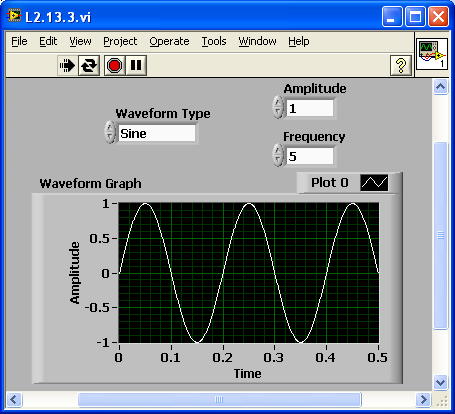This screenshot has height=414, width=455.
Task: Open the Tools menu
Action: point(214,41)
